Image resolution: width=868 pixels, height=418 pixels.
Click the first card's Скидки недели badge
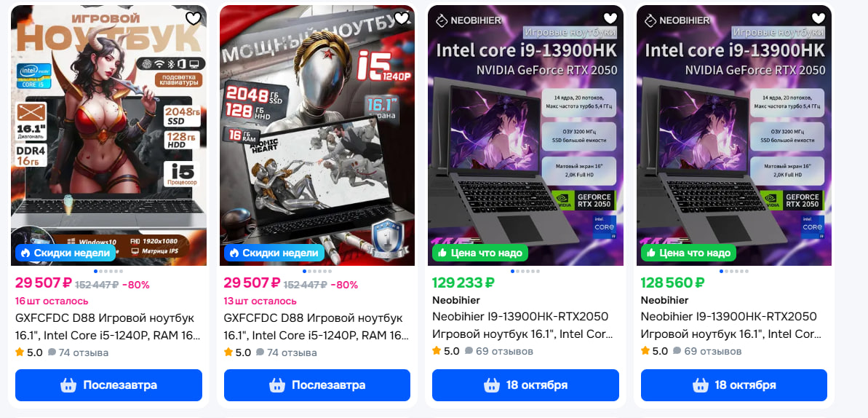[x=65, y=253]
